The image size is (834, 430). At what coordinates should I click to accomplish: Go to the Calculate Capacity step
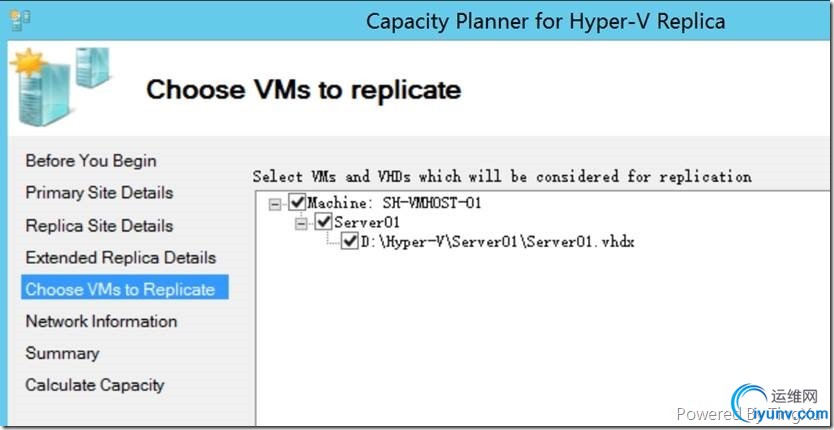[95, 385]
